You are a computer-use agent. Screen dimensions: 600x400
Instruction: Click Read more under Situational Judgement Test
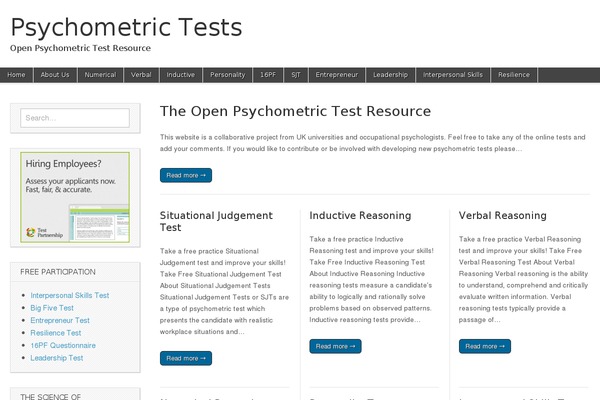(x=185, y=358)
